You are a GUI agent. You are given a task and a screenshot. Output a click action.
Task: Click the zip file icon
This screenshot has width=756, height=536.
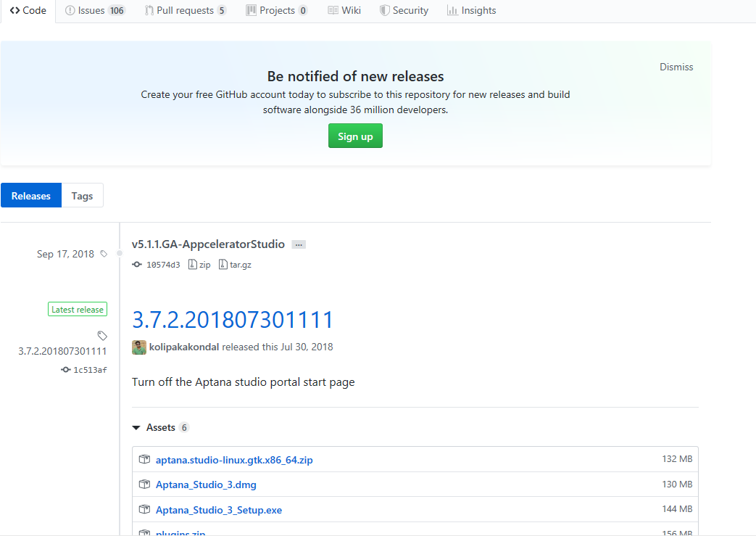pyautogui.click(x=192, y=265)
